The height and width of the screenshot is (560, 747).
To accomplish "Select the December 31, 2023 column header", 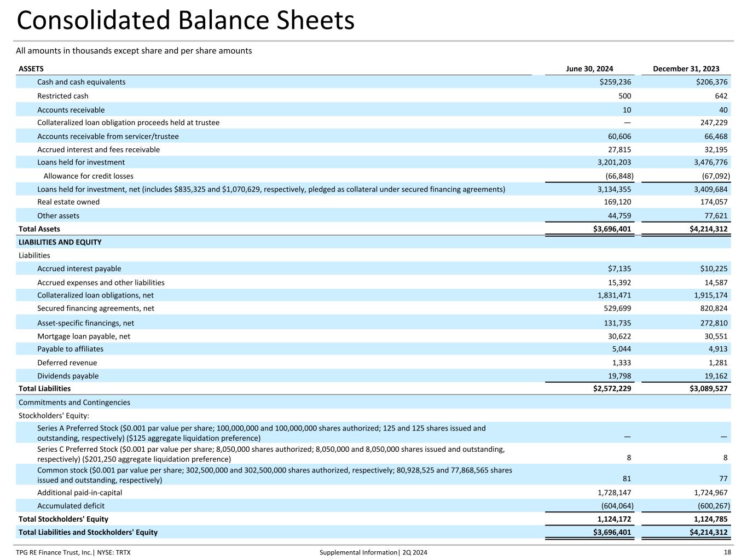I will pyautogui.click(x=686, y=69).
